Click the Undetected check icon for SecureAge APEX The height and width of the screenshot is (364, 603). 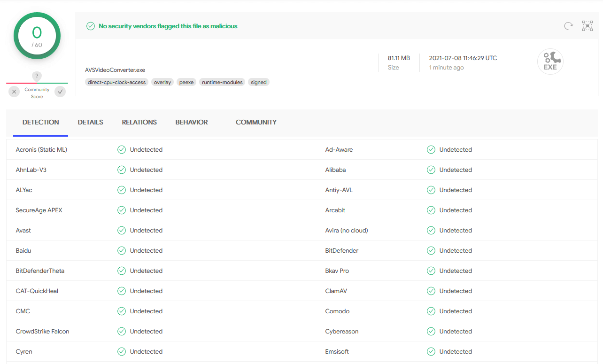coord(122,210)
